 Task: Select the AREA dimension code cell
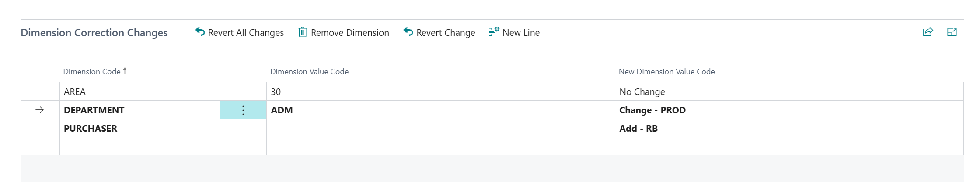(x=75, y=92)
